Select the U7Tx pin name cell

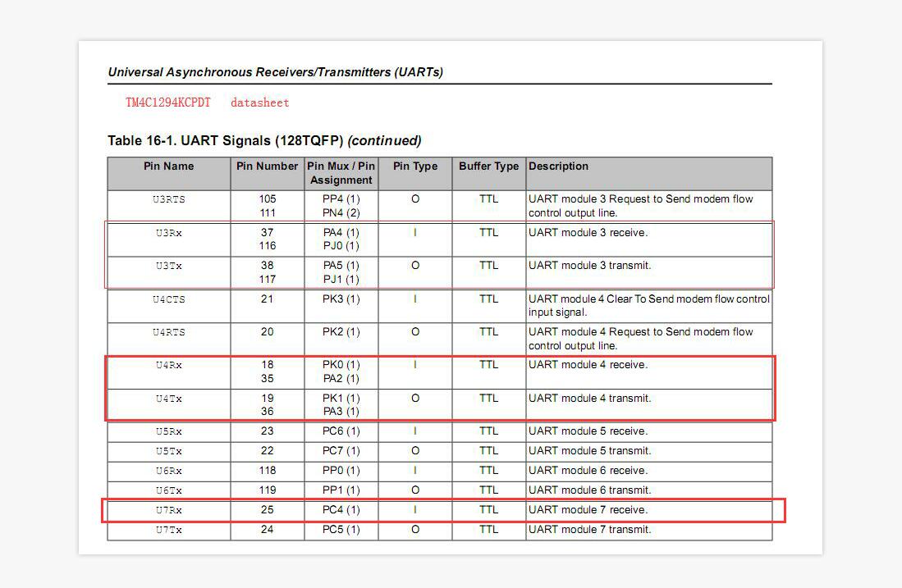168,530
